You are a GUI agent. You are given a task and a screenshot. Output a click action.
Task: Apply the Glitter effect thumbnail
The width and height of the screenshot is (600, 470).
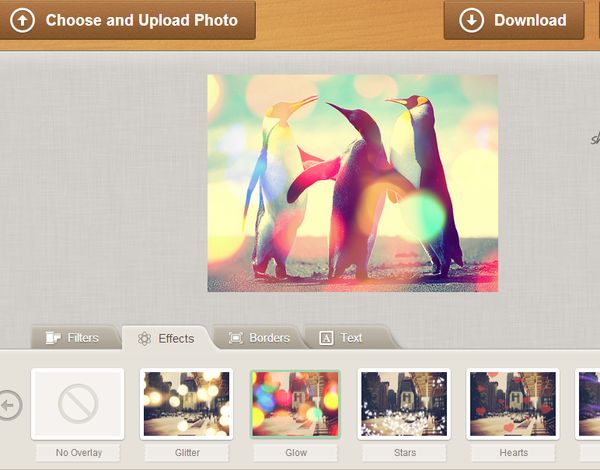pos(186,404)
